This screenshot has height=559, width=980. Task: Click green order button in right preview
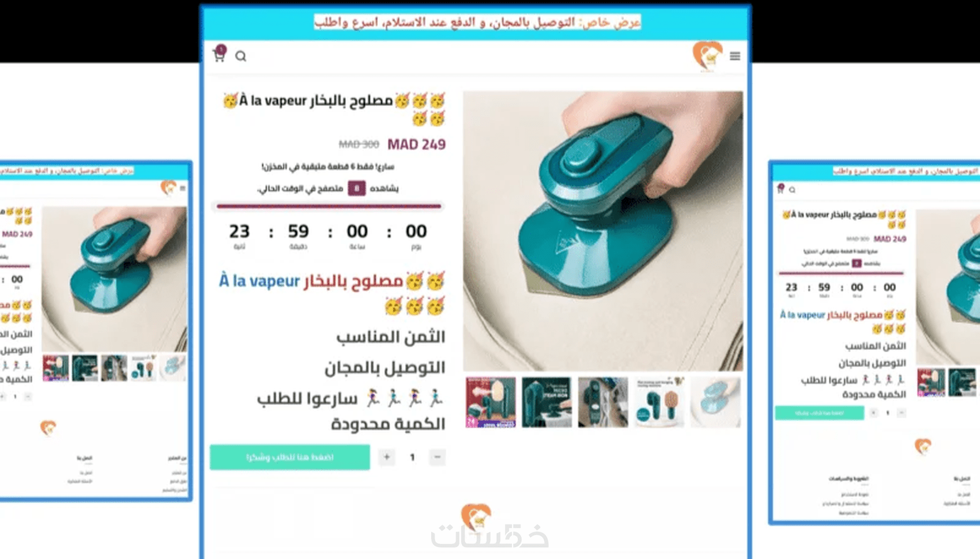point(819,413)
